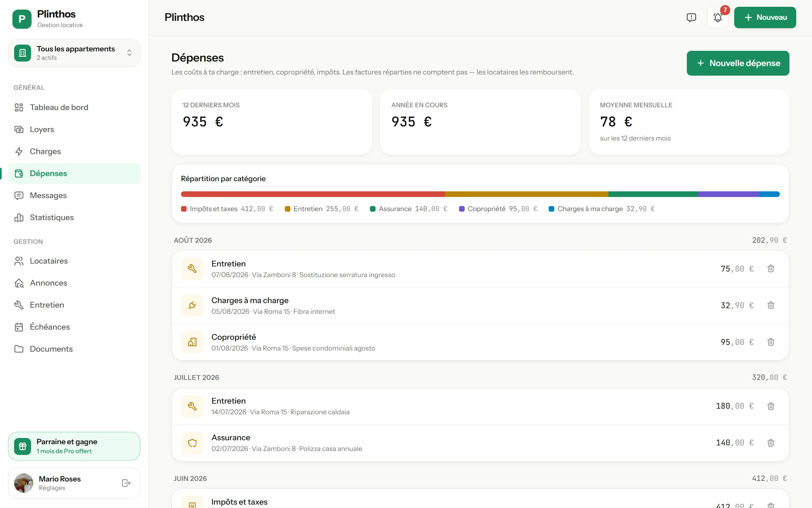Open the Entretien sidebar item
Screen dimensions: 812x508
(74, 305)
